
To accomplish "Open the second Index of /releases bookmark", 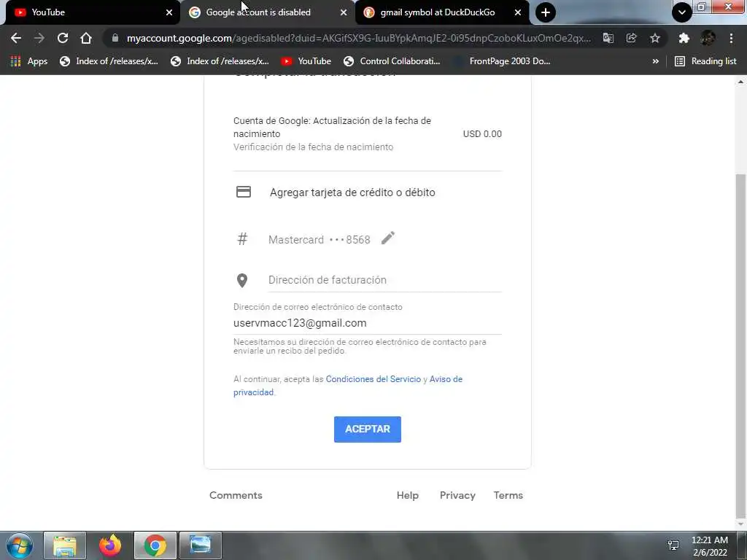I will [x=220, y=61].
